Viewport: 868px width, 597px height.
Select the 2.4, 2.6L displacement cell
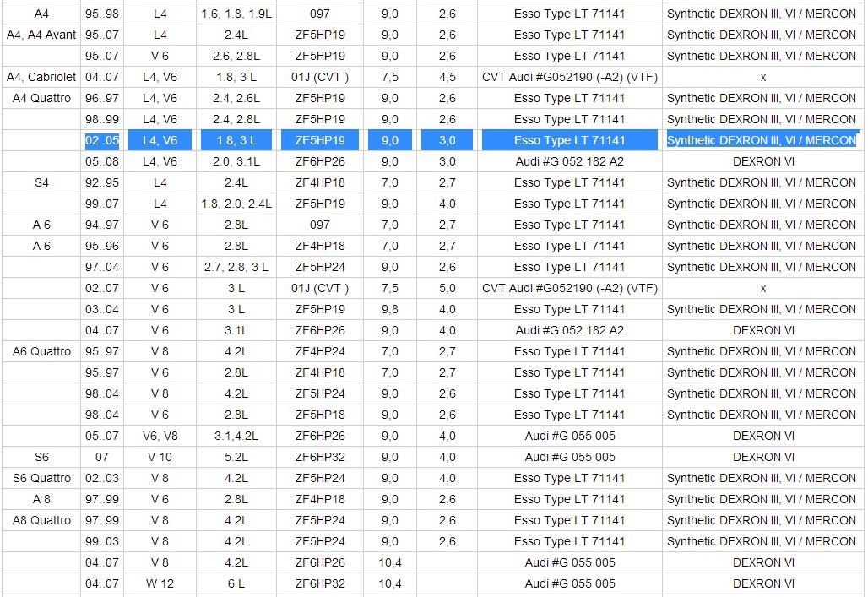[236, 98]
